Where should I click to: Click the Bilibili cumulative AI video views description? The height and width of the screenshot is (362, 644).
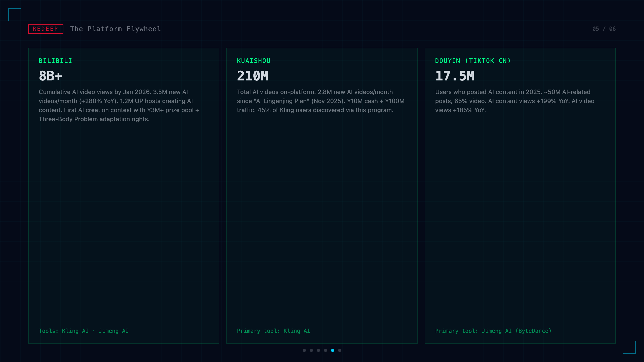tap(119, 106)
